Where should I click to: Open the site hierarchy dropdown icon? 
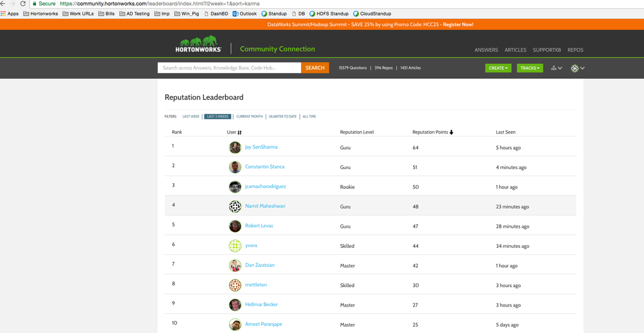[556, 68]
